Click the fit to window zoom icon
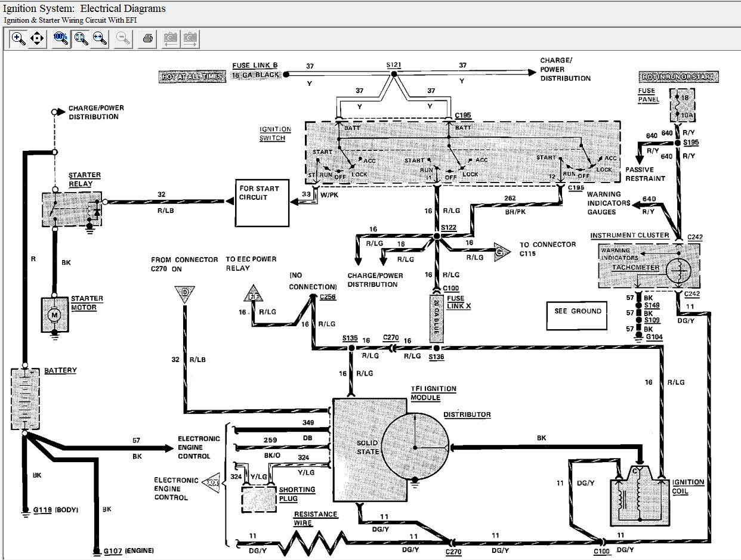741x560 pixels. [x=81, y=39]
